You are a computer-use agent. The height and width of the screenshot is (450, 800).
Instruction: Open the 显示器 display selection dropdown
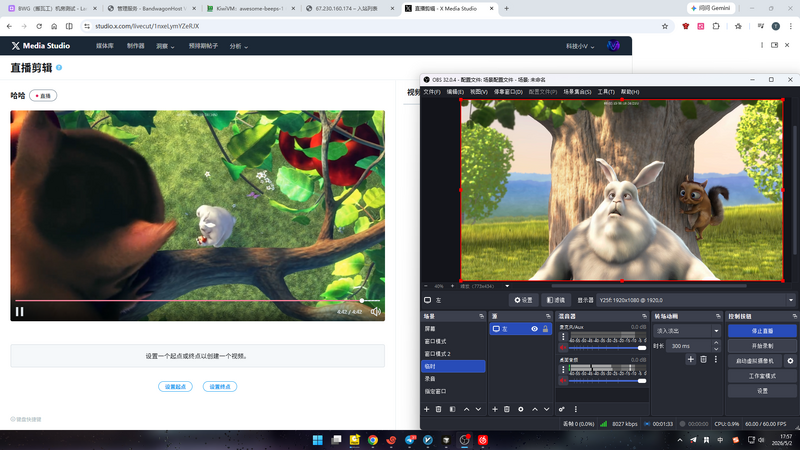click(695, 300)
